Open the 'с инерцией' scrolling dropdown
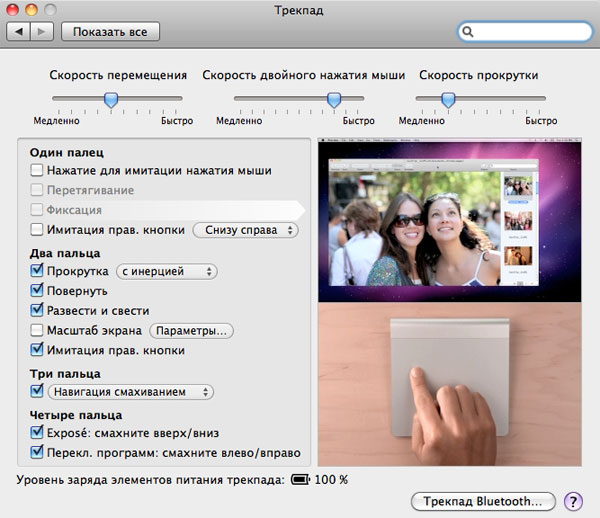Viewport: 600px width, 518px height. pos(167,271)
